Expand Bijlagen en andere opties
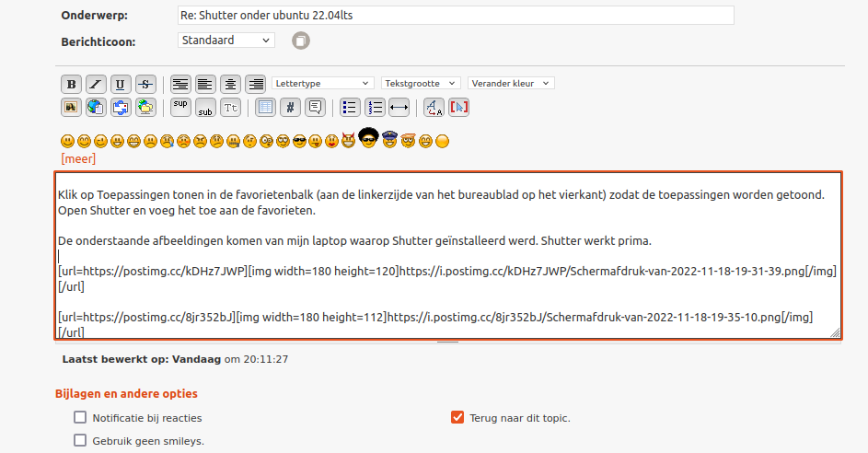 coord(126,394)
